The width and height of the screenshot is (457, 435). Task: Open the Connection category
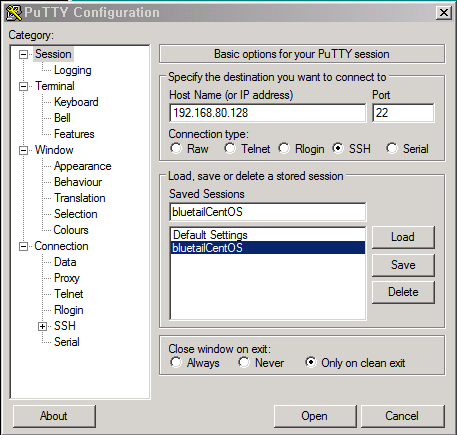(x=61, y=246)
